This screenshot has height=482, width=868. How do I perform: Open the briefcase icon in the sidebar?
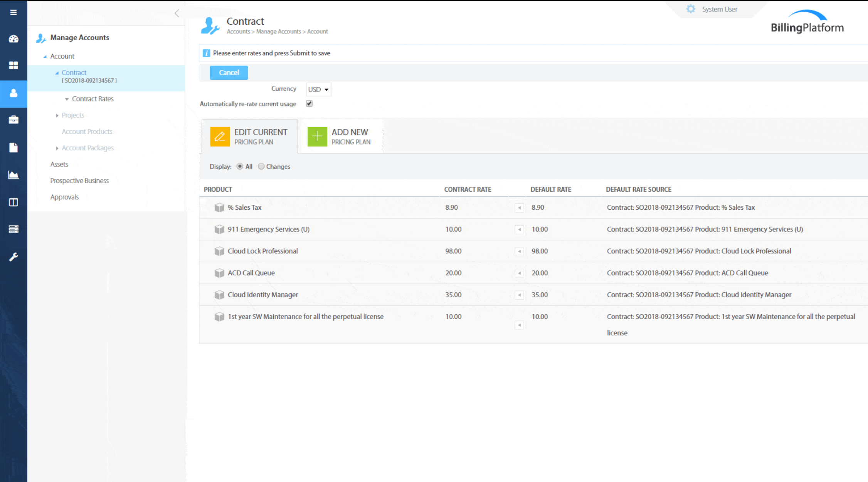[x=13, y=120]
